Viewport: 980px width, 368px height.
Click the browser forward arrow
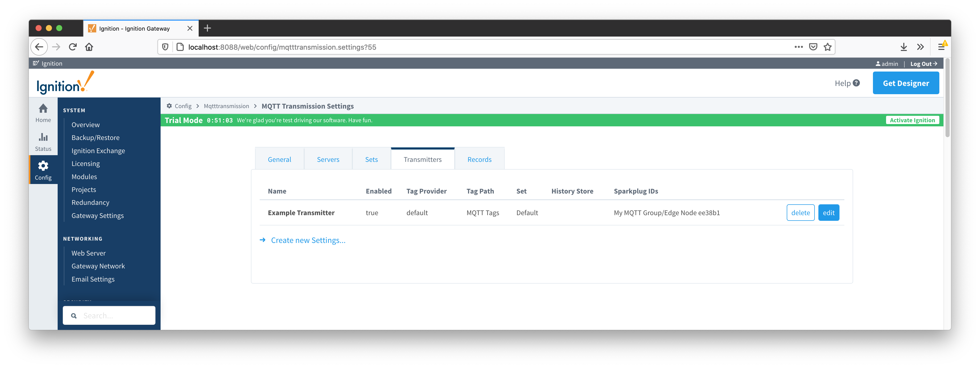pos(56,47)
